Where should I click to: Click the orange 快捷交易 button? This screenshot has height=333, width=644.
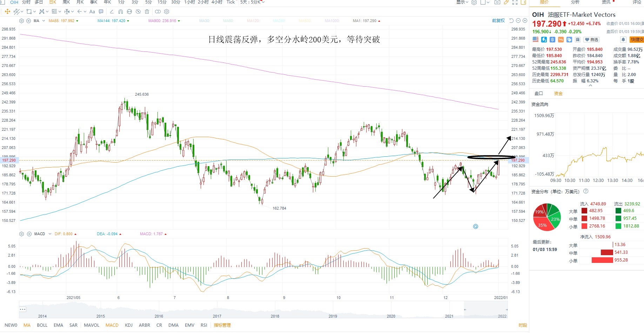(x=637, y=40)
